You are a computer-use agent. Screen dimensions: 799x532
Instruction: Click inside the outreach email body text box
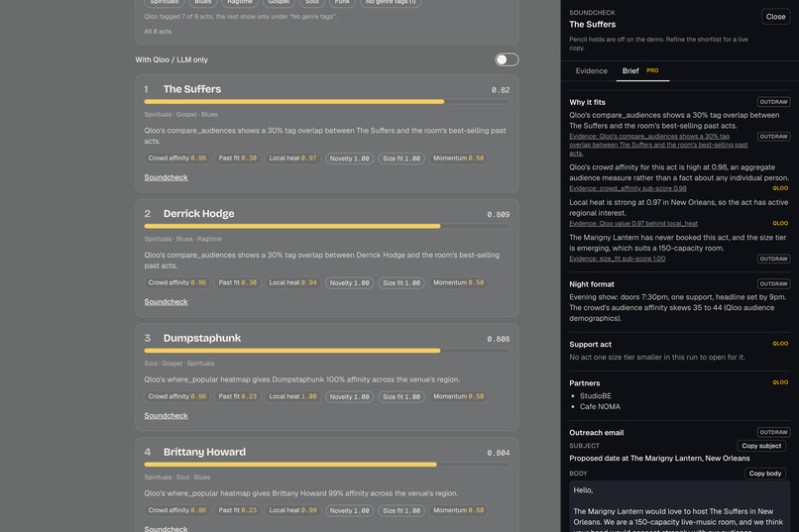pos(680,506)
